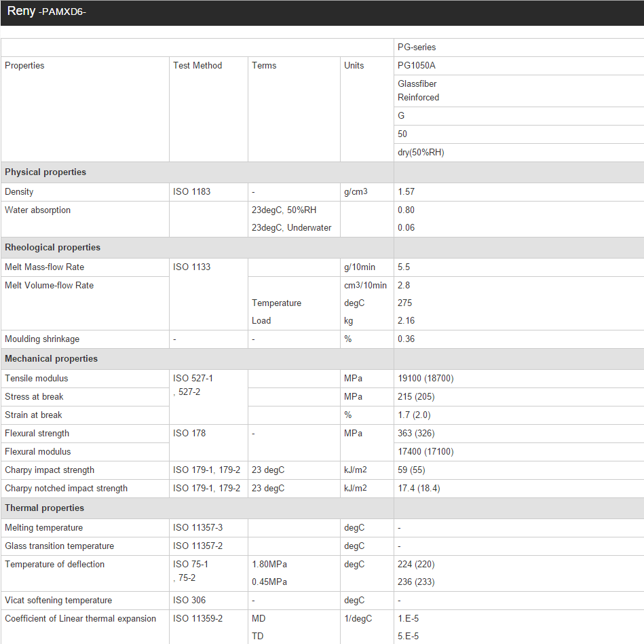
Task: Click the expansion value '1.E-5'
Action: point(408,618)
